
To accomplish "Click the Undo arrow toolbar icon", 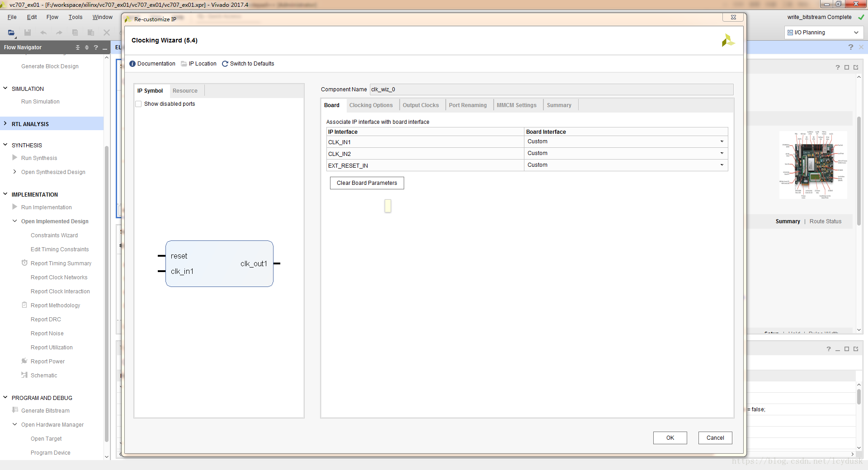I will point(43,33).
